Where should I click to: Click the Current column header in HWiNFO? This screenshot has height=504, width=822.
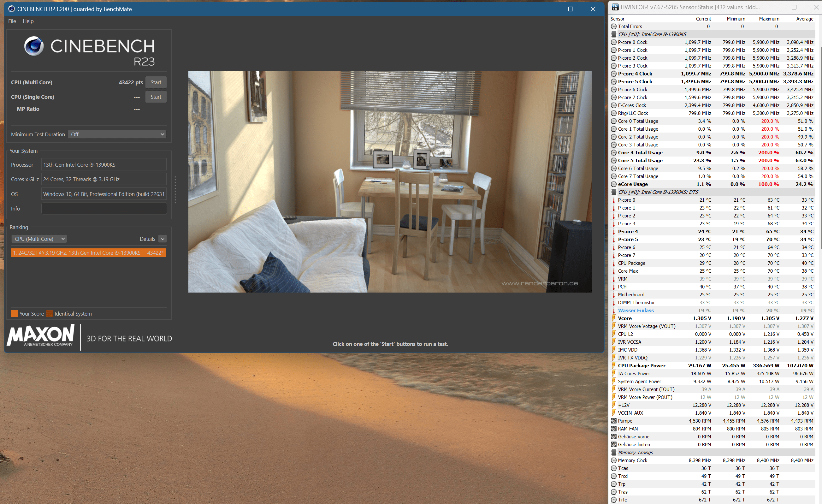696,19
